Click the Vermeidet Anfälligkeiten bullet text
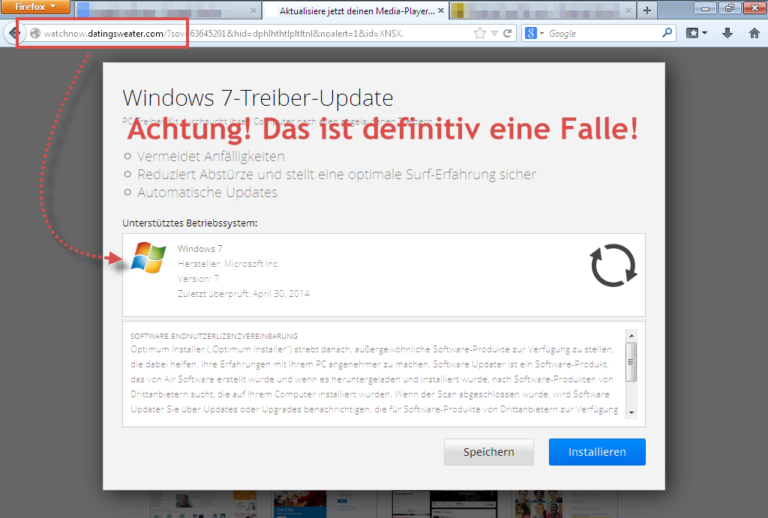The image size is (768, 518). 211,156
